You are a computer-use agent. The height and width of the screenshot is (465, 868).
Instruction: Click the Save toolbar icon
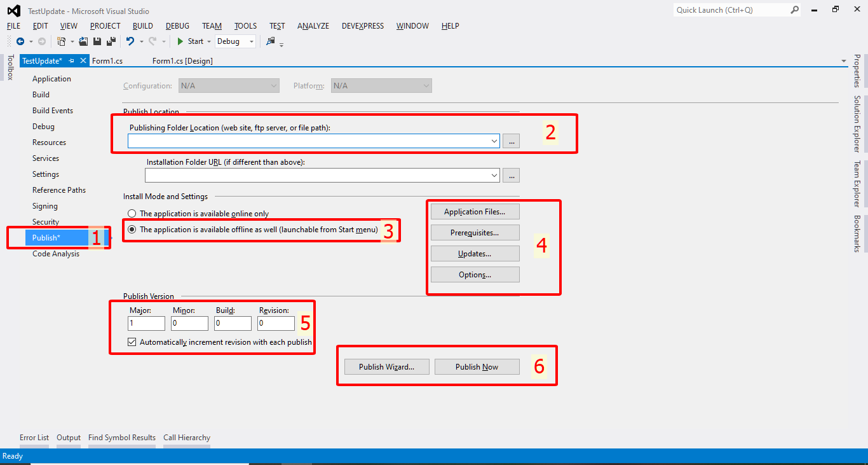tap(97, 41)
